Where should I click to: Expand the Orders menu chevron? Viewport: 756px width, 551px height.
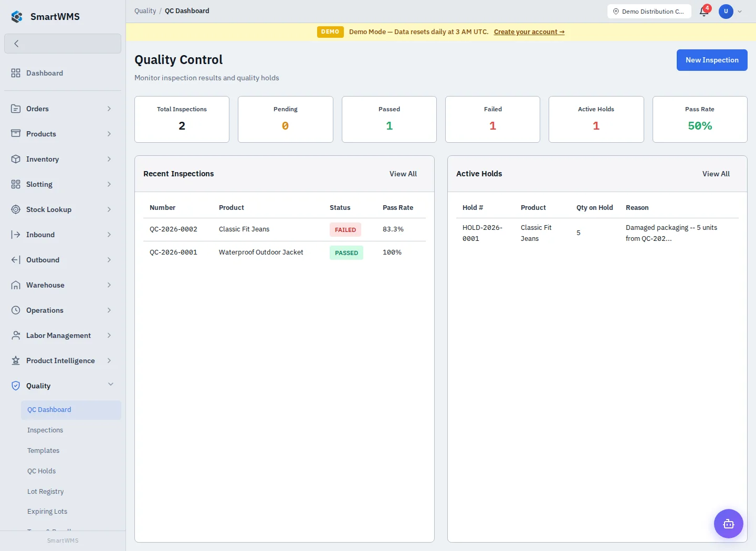[x=109, y=109]
